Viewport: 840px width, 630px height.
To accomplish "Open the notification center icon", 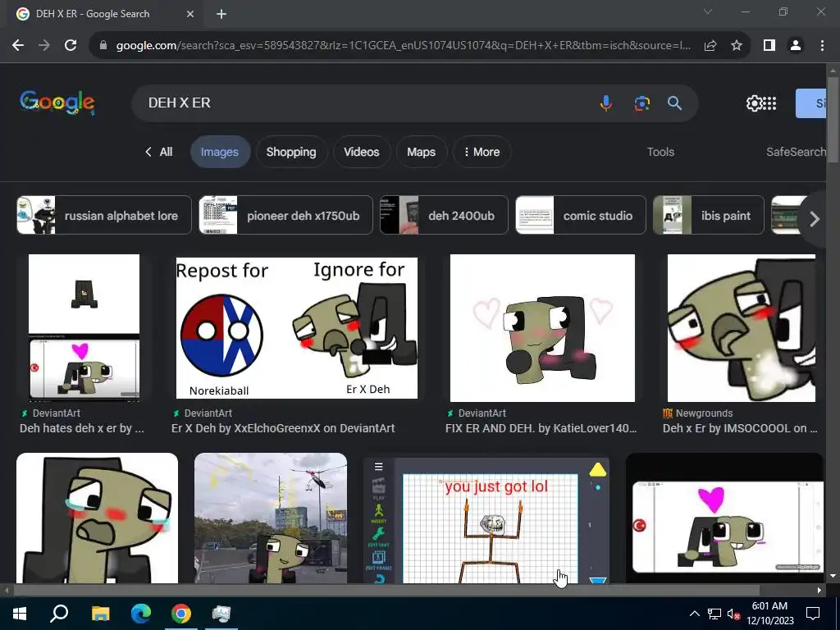I will [813, 614].
